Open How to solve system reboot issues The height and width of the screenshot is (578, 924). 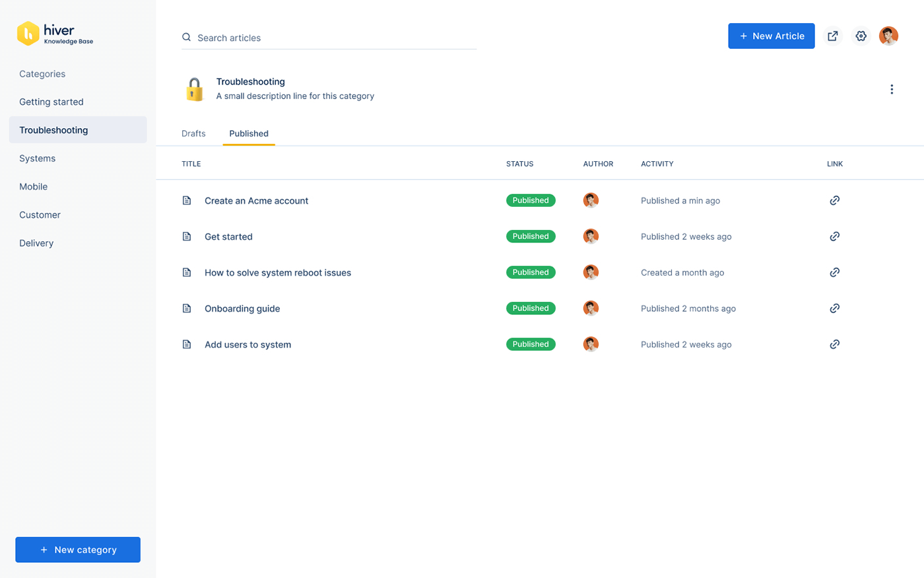click(278, 273)
